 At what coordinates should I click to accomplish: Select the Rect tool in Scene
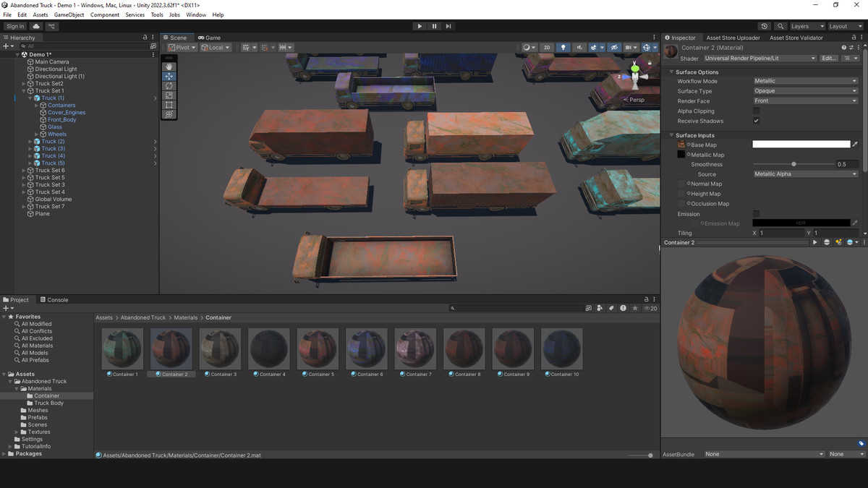tap(169, 105)
